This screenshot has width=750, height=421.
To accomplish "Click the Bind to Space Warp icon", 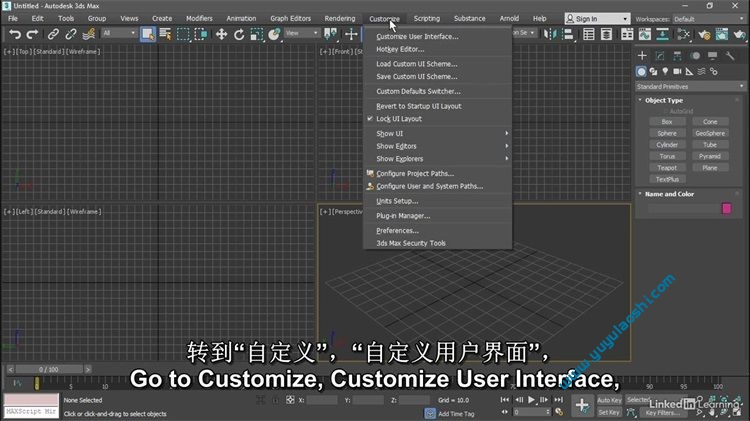I will [88, 34].
